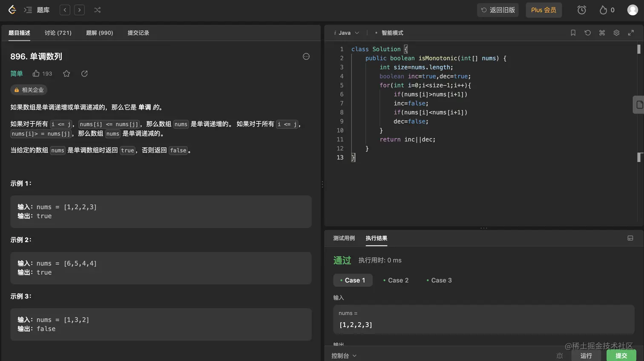Open the timer alarm clock icon

(581, 10)
